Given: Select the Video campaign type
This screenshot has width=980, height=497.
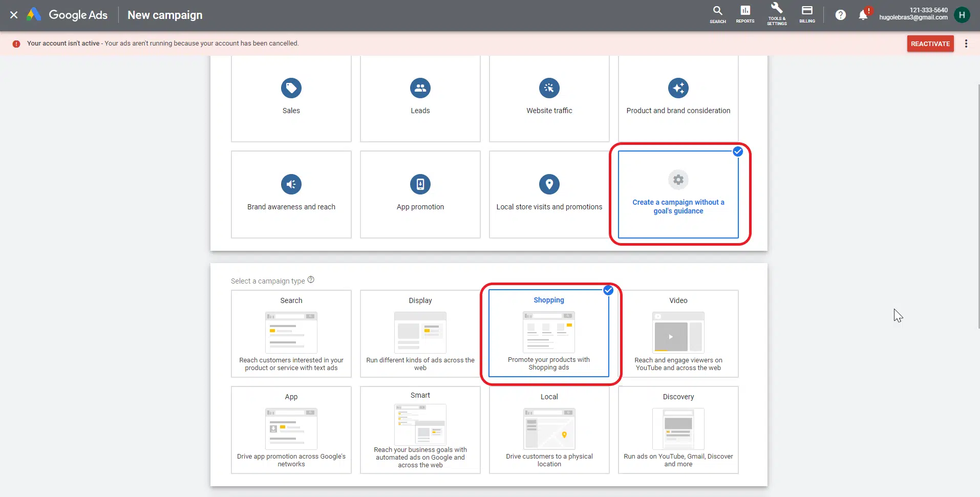Looking at the screenshot, I should (678, 334).
